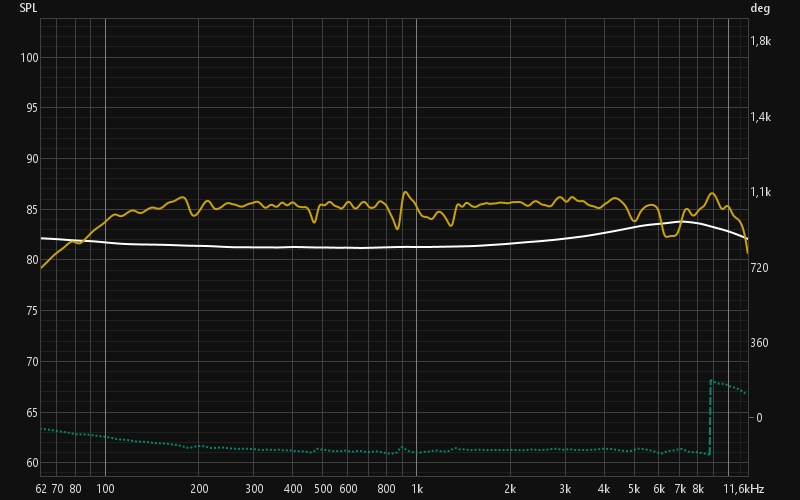Viewport: 800px width, 500px height.
Task: Select the 95 label on SPL axis
Action: coord(32,108)
